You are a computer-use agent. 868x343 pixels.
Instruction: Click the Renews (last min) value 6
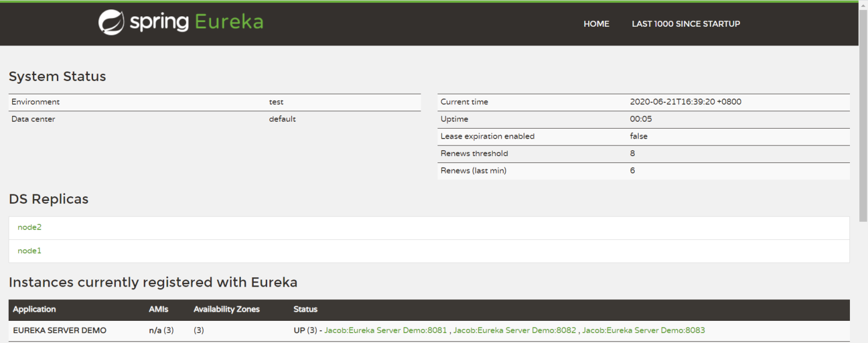click(x=632, y=171)
